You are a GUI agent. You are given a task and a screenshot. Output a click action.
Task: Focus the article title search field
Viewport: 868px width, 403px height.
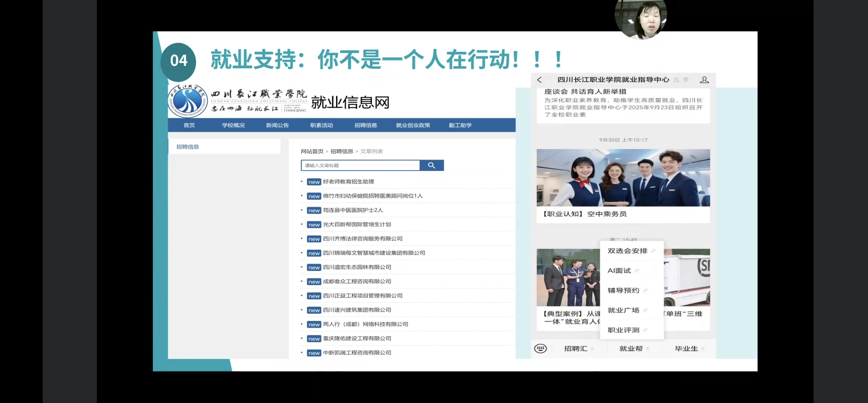pyautogui.click(x=360, y=165)
